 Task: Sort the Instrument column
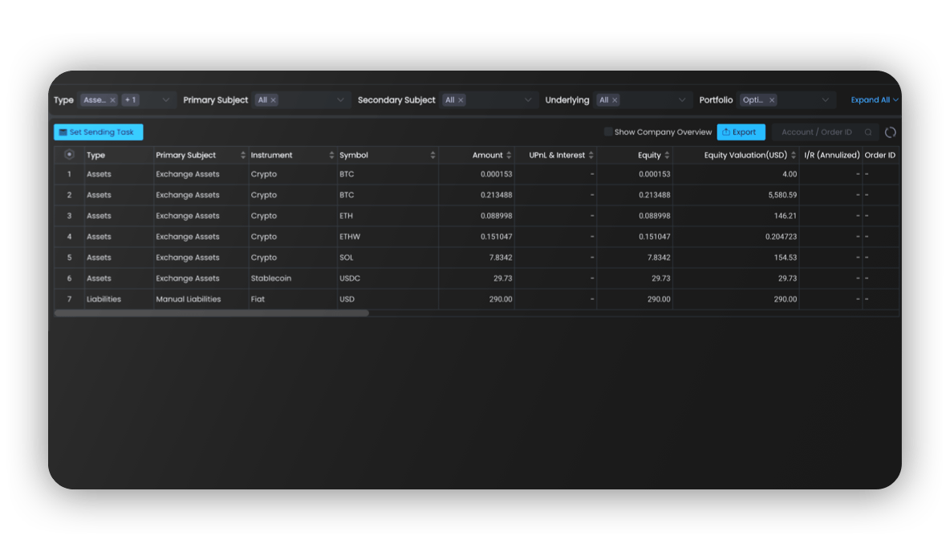tap(332, 155)
